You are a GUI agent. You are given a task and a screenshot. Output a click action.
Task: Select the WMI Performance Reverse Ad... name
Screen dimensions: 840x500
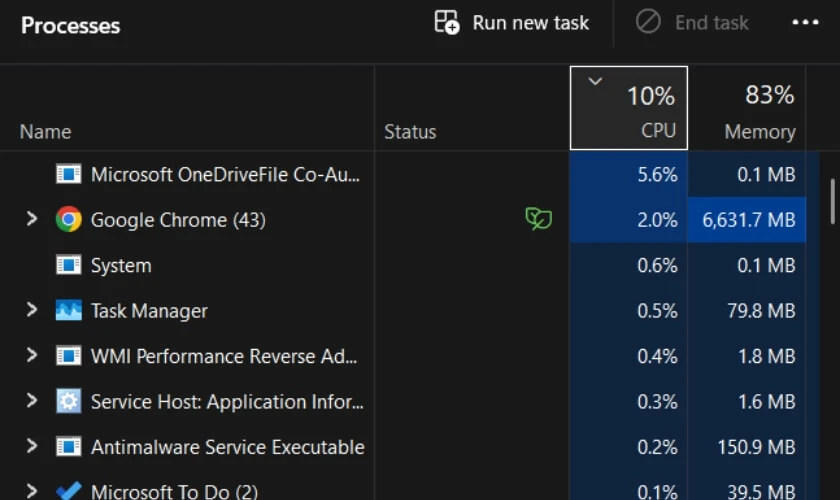tap(224, 356)
